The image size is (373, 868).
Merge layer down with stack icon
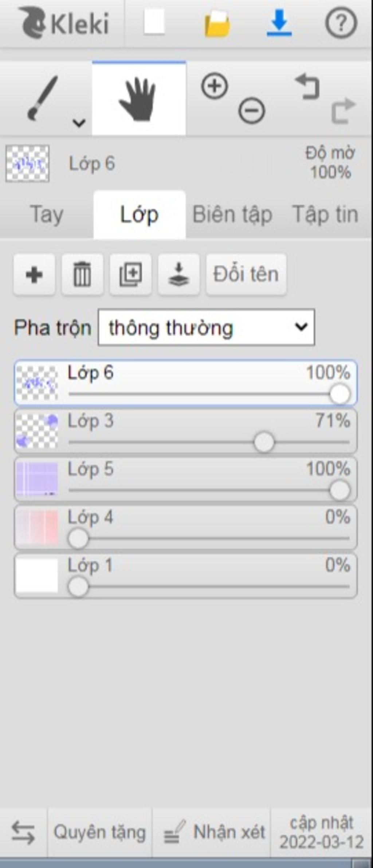(x=178, y=274)
